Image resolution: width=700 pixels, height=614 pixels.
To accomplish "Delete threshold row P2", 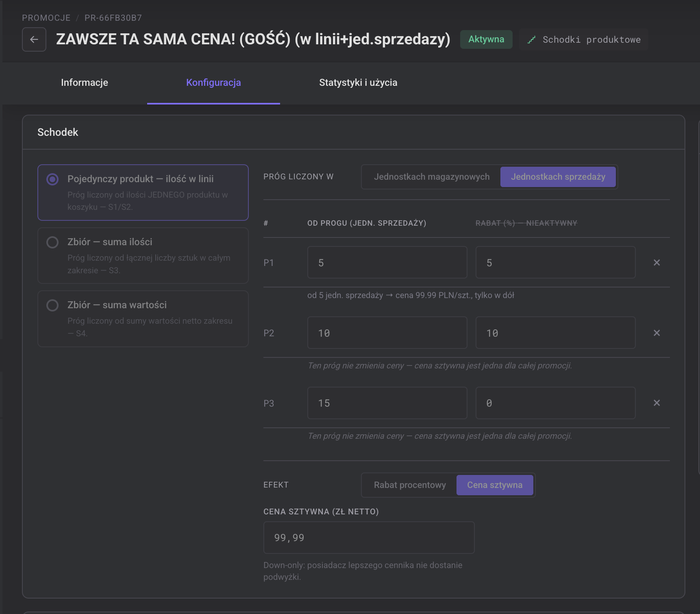I will click(657, 333).
